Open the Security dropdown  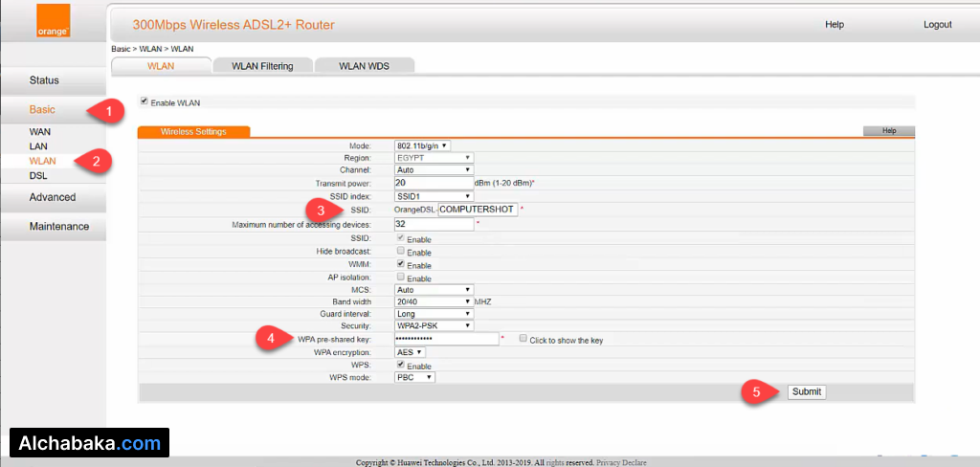(434, 326)
